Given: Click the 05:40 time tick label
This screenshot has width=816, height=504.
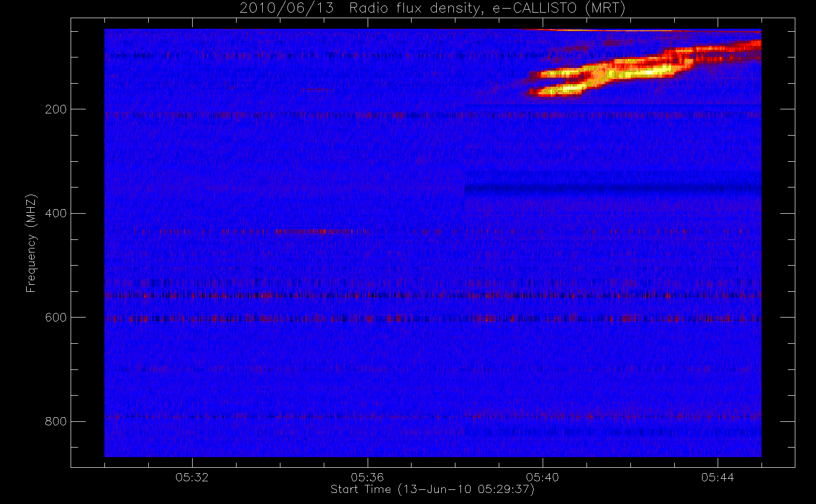Looking at the screenshot, I should coord(543,477).
